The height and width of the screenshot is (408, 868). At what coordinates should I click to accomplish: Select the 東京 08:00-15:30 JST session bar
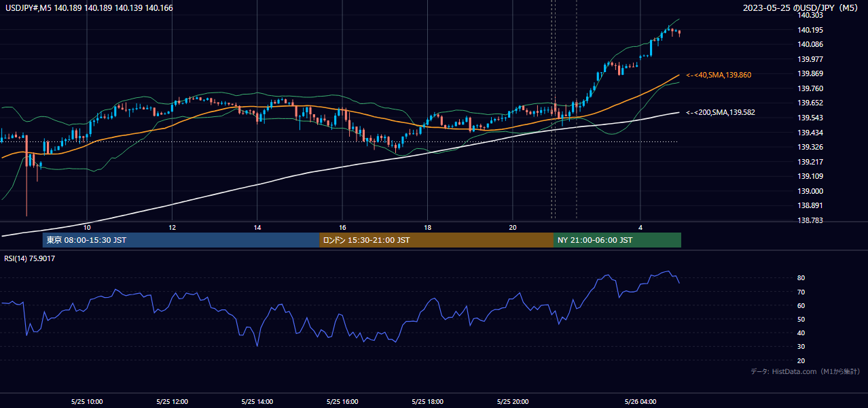pyautogui.click(x=181, y=240)
